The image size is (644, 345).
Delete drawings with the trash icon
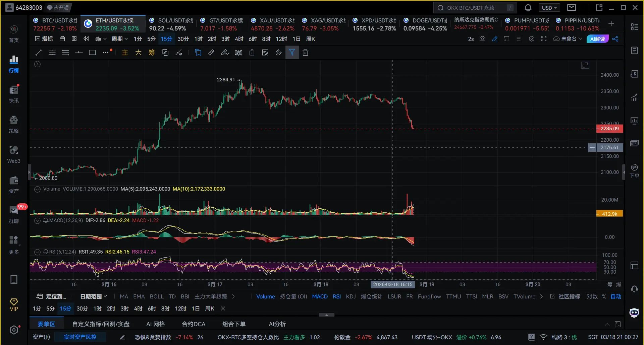pos(305,53)
